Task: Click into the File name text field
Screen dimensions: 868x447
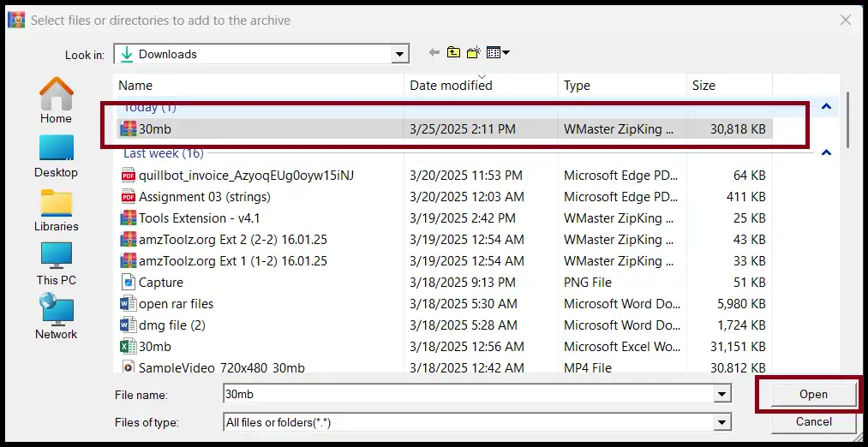Action: (x=469, y=394)
